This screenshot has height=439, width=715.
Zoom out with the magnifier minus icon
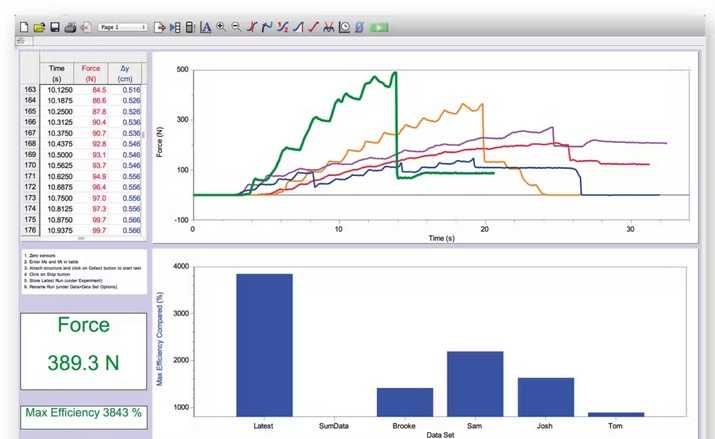236,27
